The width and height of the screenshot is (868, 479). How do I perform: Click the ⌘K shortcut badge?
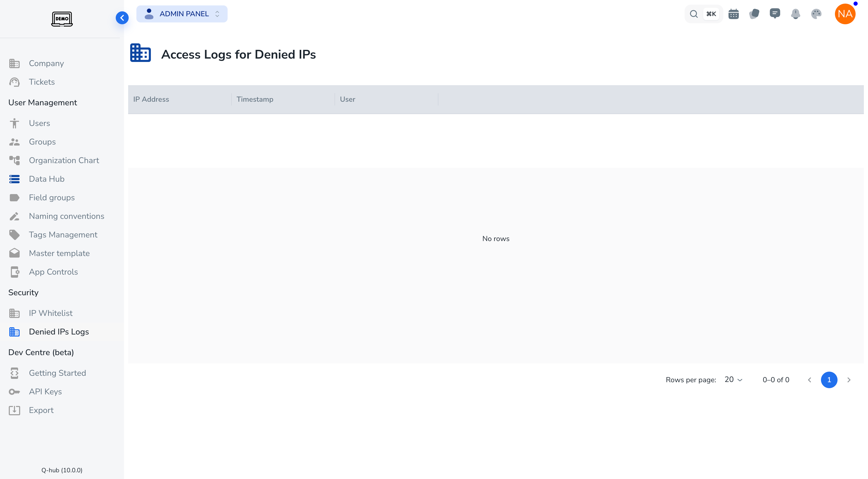coord(711,14)
